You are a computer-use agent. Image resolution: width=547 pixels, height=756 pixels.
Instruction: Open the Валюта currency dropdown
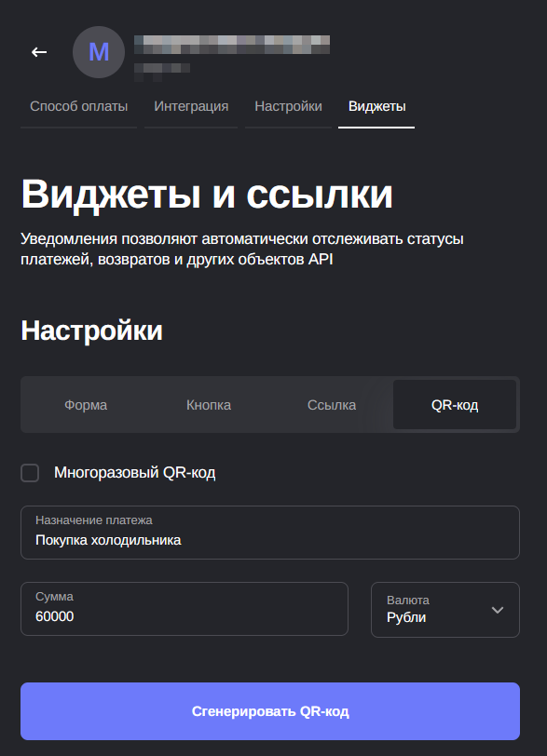pyautogui.click(x=445, y=610)
